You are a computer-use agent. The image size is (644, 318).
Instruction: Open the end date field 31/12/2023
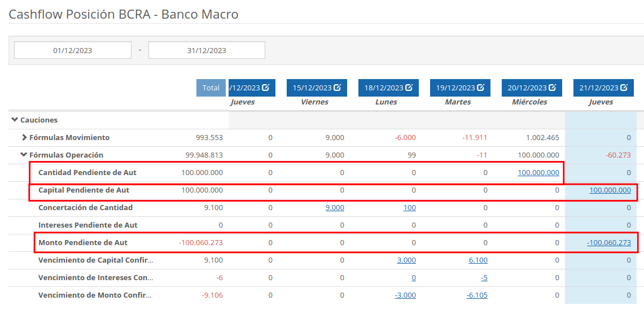[207, 50]
